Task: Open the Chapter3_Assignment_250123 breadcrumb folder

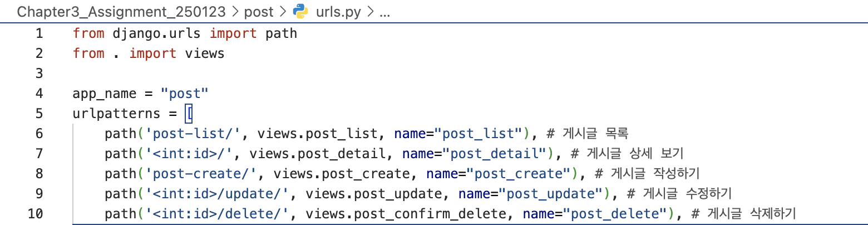Action: point(122,12)
